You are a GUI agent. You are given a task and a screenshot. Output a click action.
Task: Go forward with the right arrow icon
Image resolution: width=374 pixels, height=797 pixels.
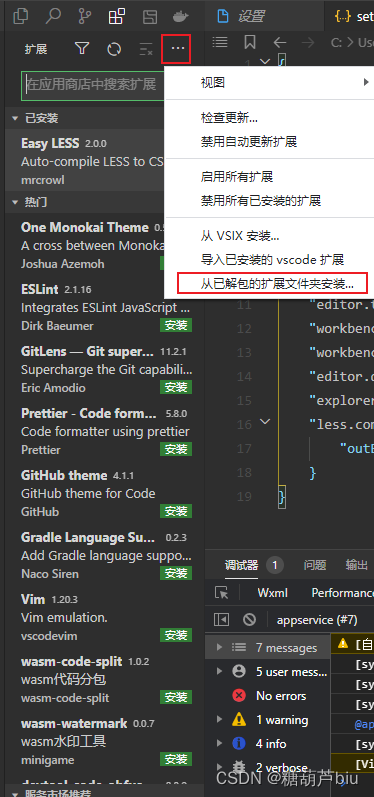(307, 42)
